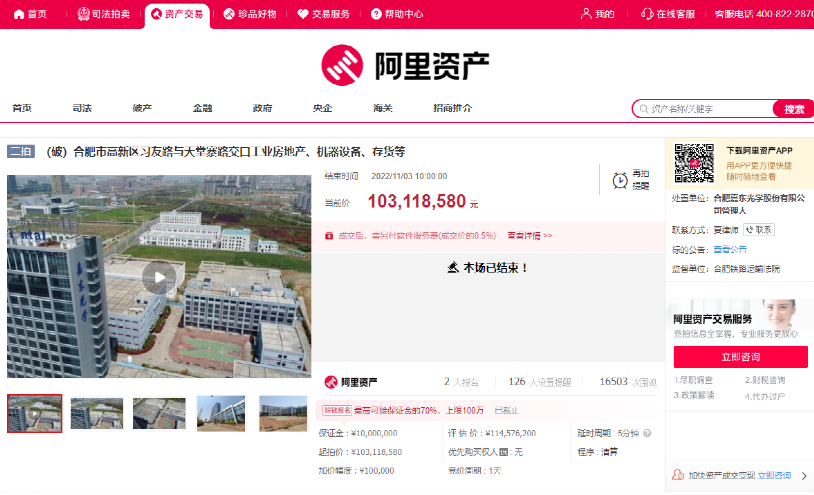The height and width of the screenshot is (495, 814).
Task: Open the 政府 category
Action: point(263,108)
